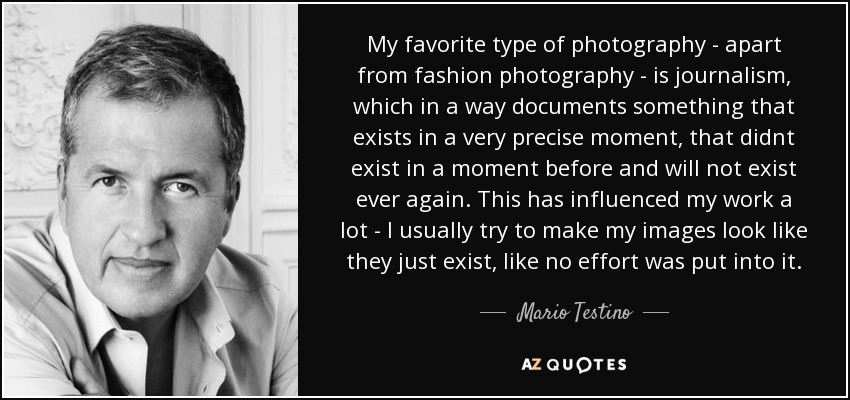Image resolution: width=850 pixels, height=400 pixels.
Task: Click the line "which in a way documents something that"
Action: click(574, 107)
